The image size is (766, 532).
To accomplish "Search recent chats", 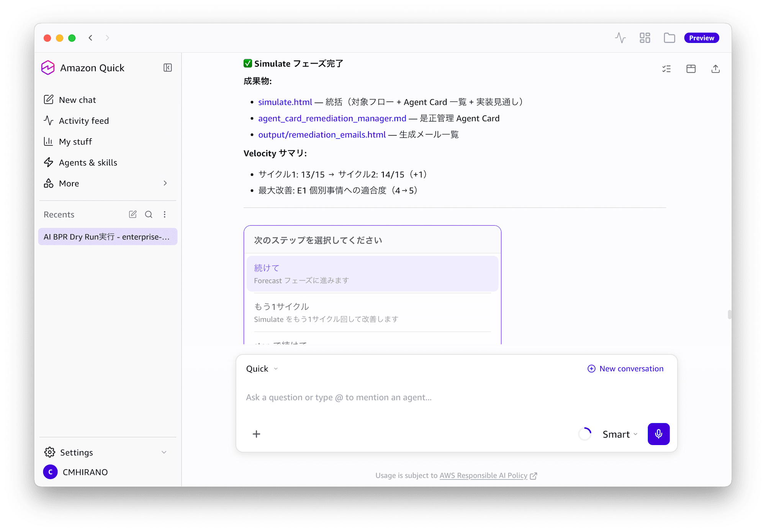I will coord(149,214).
